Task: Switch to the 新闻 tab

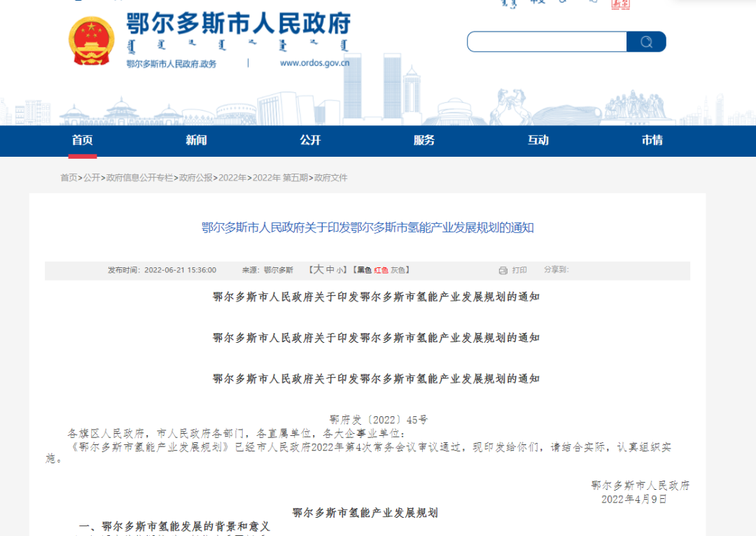Action: pyautogui.click(x=196, y=141)
